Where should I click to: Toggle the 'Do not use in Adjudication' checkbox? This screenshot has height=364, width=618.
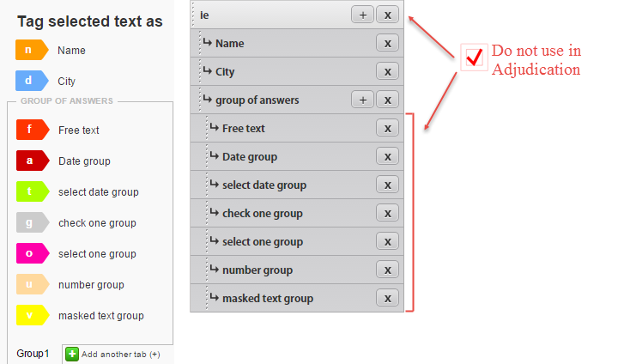coord(474,58)
